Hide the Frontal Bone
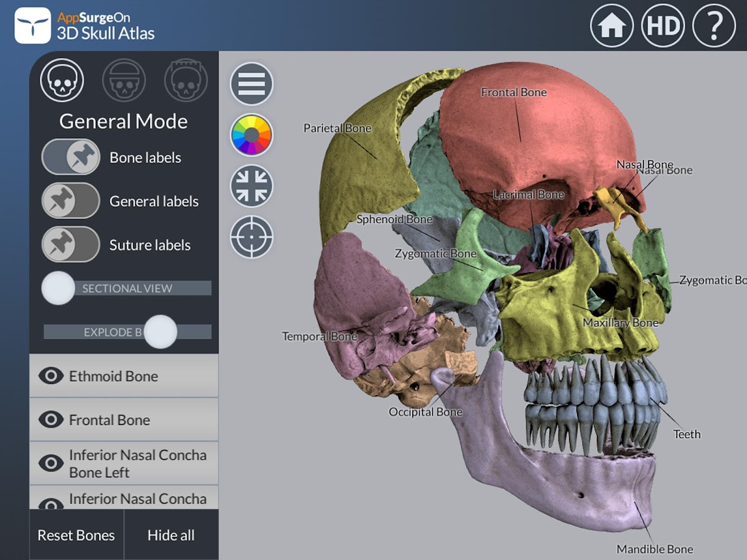Screen dimensions: 747x560 [x=50, y=419]
